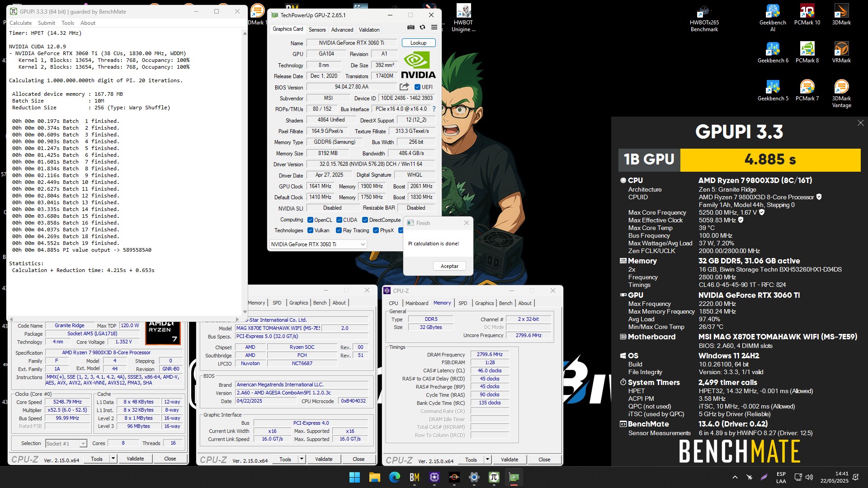
Task: Open About menu in GPUPI
Action: 88,23
